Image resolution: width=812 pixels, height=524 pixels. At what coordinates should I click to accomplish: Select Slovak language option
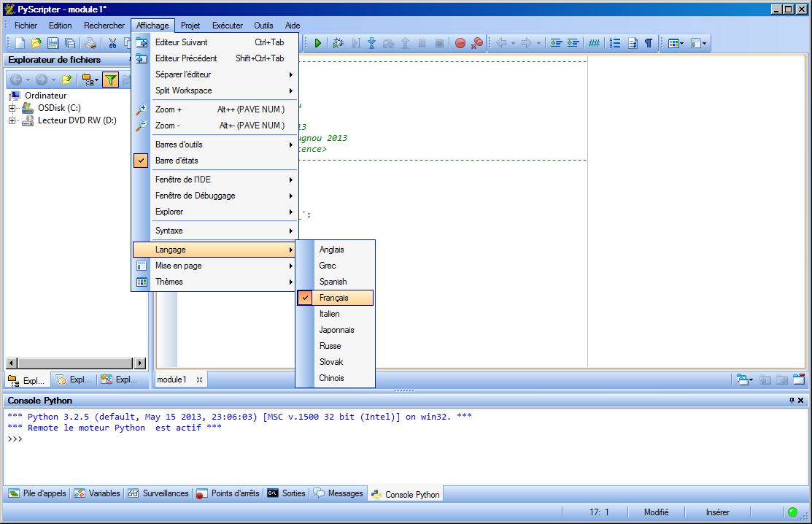tap(335, 362)
